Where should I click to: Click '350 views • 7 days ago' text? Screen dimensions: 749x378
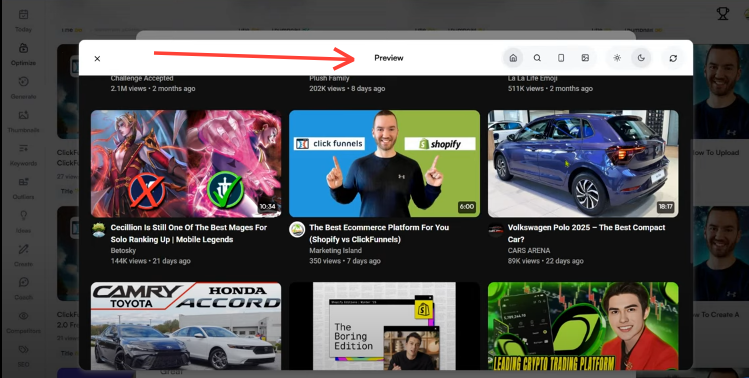point(345,261)
